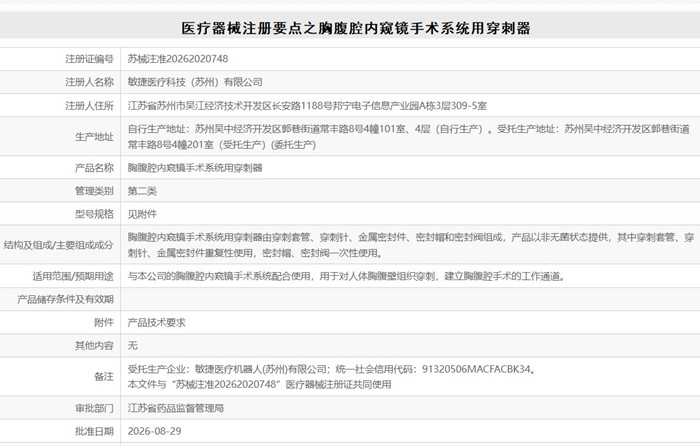Select the 生产地址 label cell
700x446 pixels.
point(94,137)
